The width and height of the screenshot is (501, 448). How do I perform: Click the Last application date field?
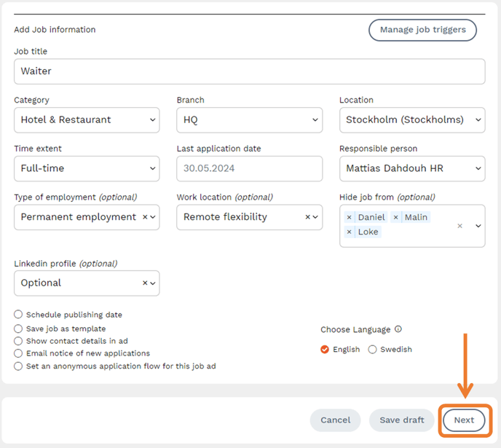[249, 168]
